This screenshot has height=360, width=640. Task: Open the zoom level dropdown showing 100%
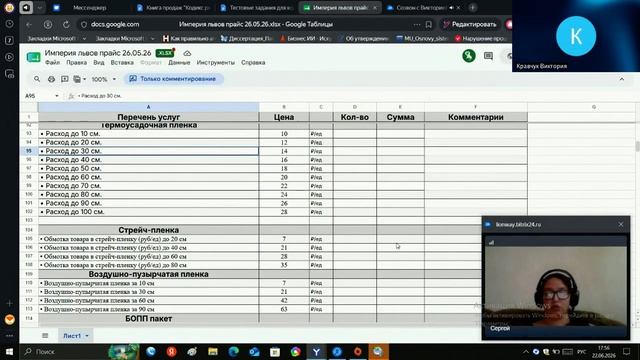coord(104,79)
